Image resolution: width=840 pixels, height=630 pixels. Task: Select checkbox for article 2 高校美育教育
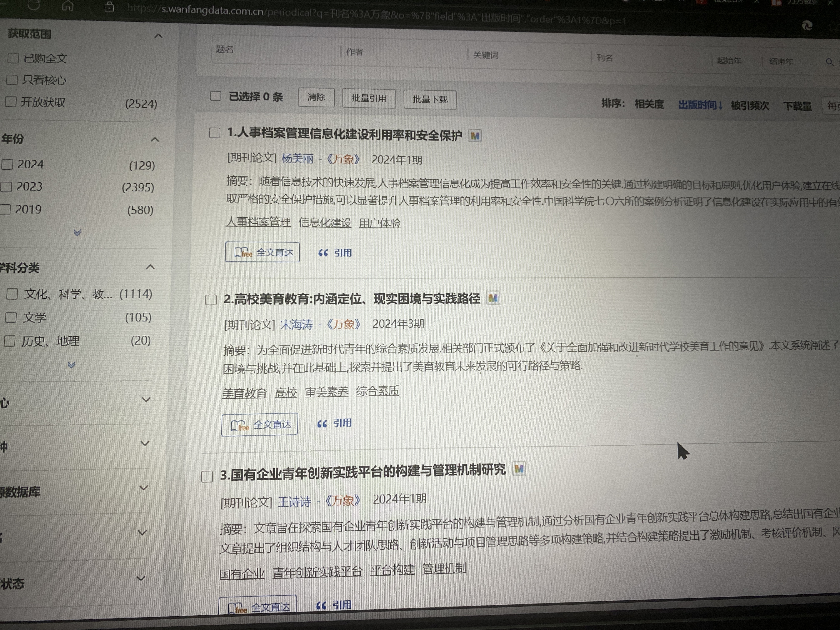click(x=211, y=300)
